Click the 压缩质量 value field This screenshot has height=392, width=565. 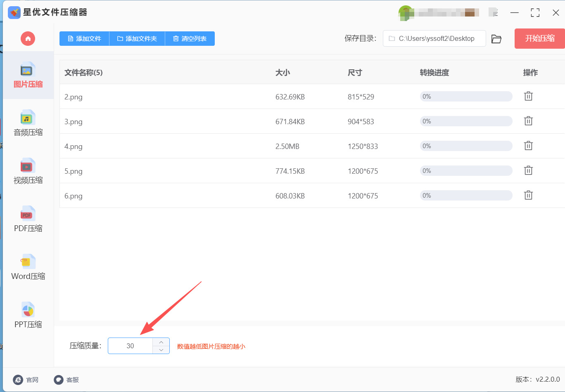click(x=131, y=346)
